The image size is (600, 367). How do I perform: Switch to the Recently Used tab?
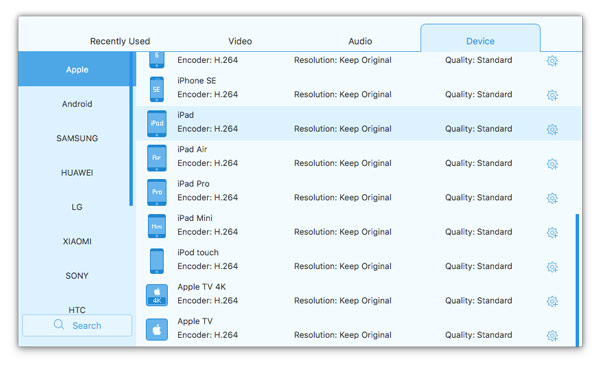(x=120, y=41)
